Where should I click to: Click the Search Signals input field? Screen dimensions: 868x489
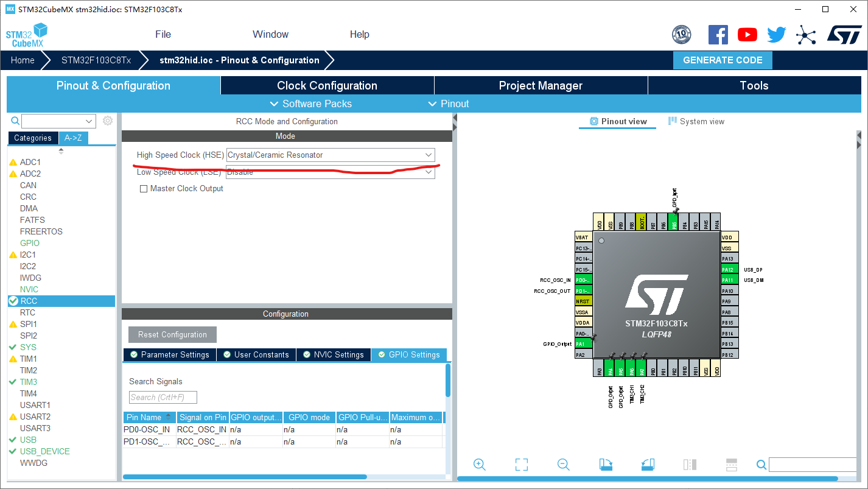pyautogui.click(x=163, y=398)
